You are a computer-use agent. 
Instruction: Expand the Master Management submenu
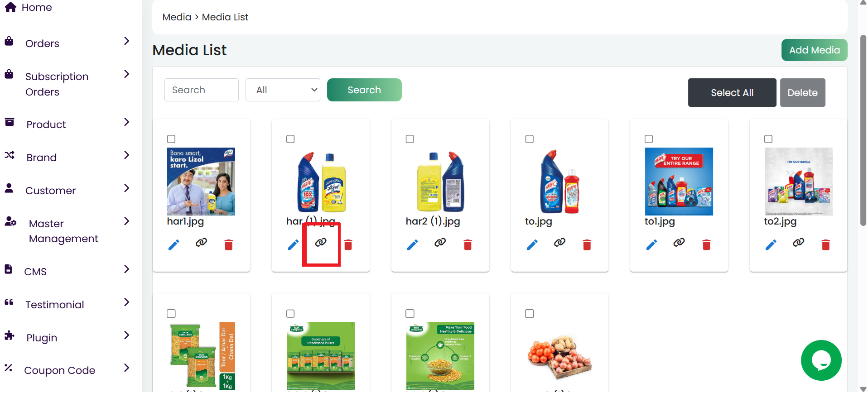coord(68,231)
